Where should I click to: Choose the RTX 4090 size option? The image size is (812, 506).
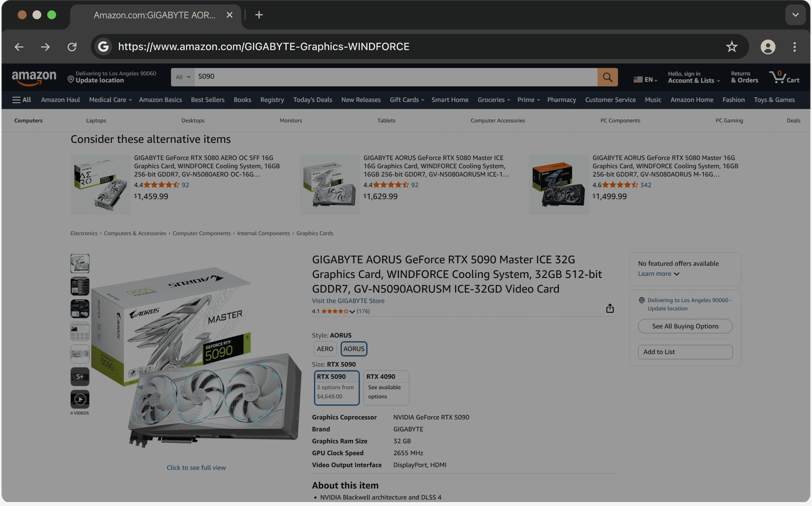386,387
